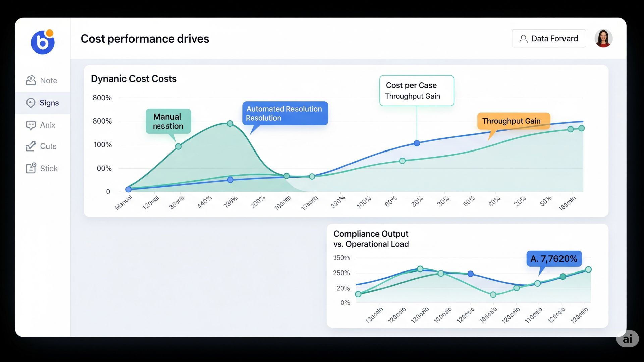644x362 pixels.
Task: Click the person icon in Data Forvard
Action: point(523,39)
